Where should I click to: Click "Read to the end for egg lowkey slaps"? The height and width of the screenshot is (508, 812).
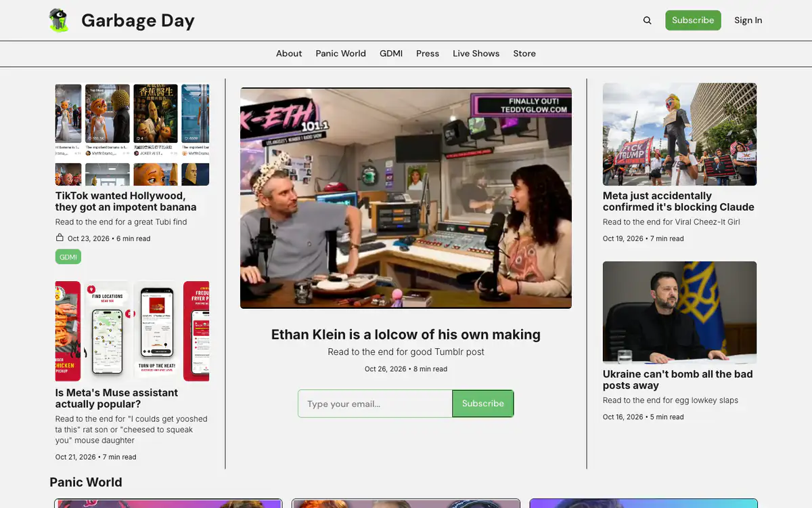point(671,400)
